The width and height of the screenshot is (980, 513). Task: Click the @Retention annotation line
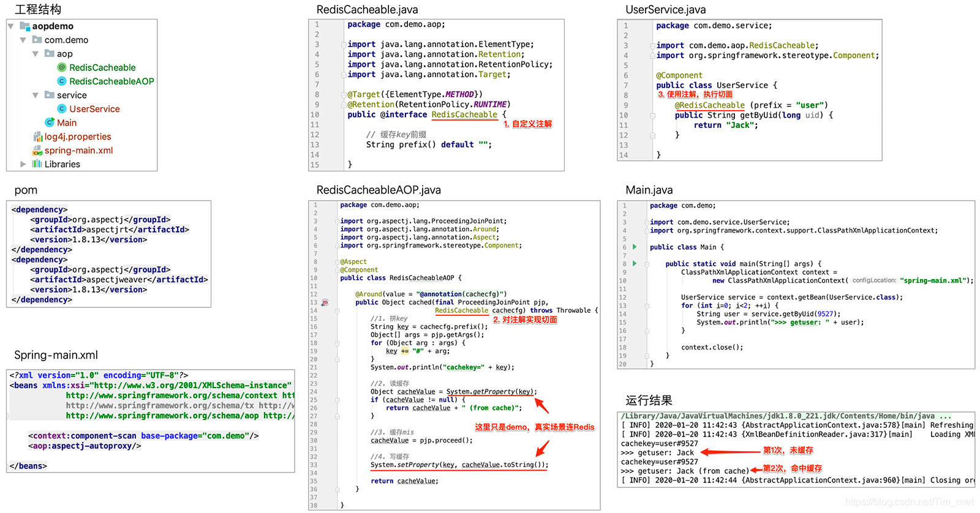click(x=429, y=104)
